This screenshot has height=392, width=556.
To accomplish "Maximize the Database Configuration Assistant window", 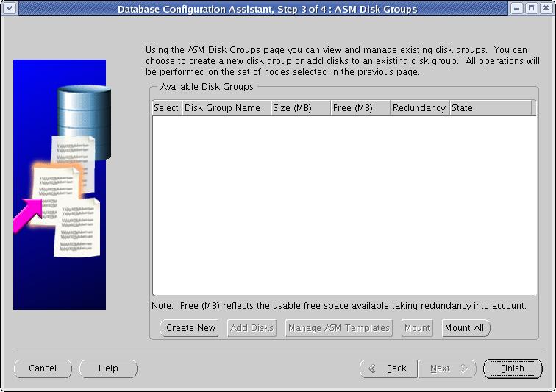I will 530,9.
